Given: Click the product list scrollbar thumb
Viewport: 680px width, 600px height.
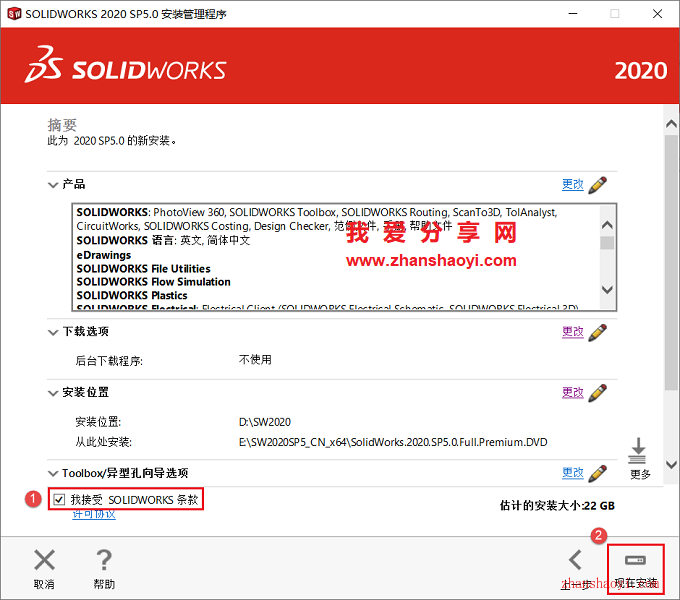Looking at the screenshot, I should pos(607,243).
